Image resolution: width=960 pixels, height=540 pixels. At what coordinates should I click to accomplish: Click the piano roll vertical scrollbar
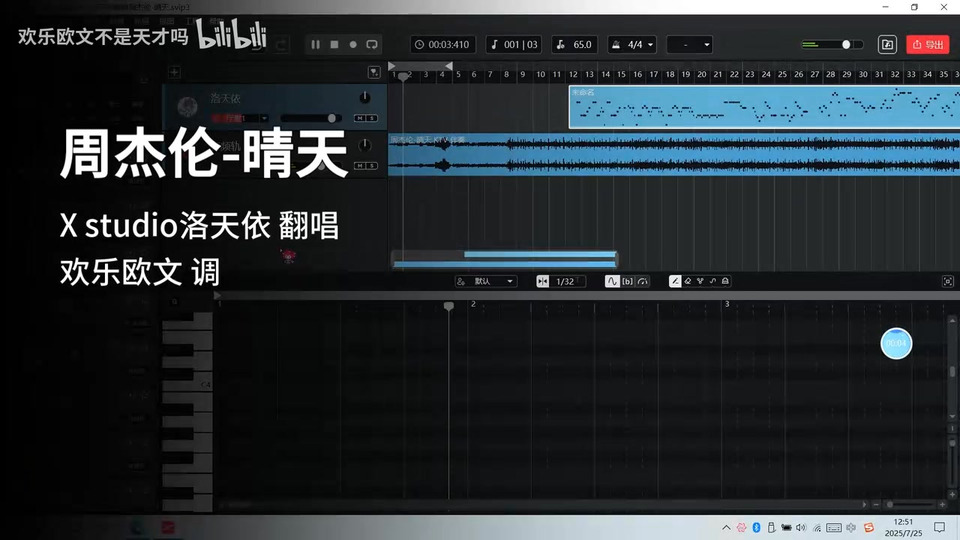(x=952, y=372)
